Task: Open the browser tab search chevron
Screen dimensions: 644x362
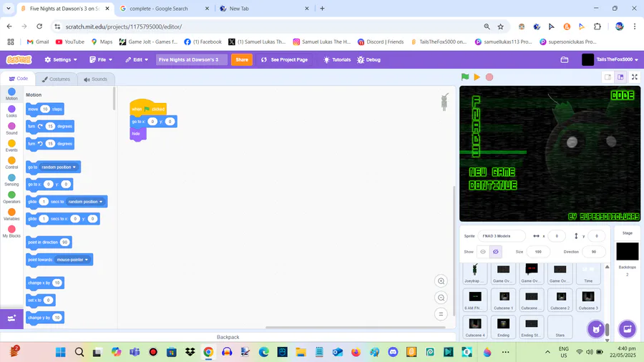Action: 8,8
